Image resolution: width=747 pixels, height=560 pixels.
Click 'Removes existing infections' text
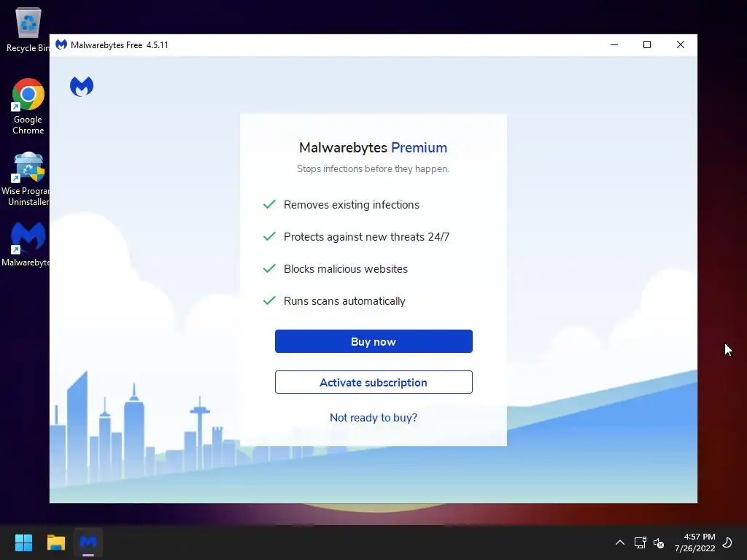tap(352, 205)
